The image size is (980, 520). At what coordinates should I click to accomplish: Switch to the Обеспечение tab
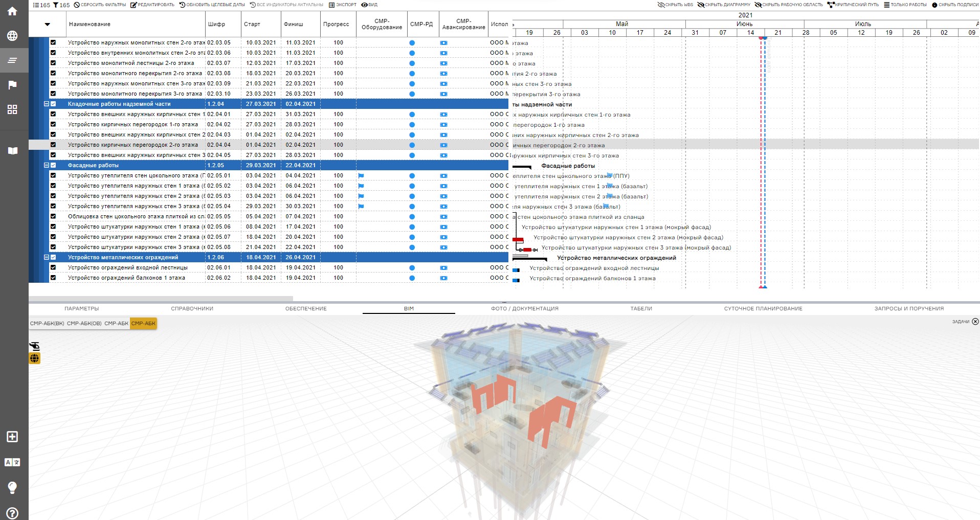(306, 309)
